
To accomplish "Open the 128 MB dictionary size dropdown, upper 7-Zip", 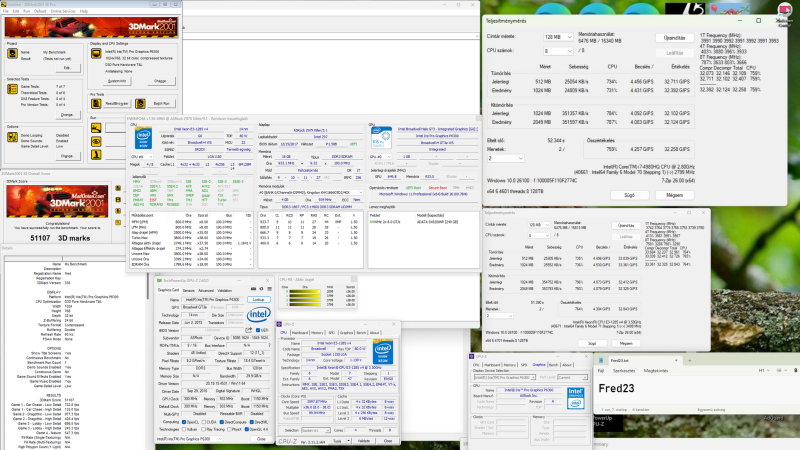I will tap(558, 37).
